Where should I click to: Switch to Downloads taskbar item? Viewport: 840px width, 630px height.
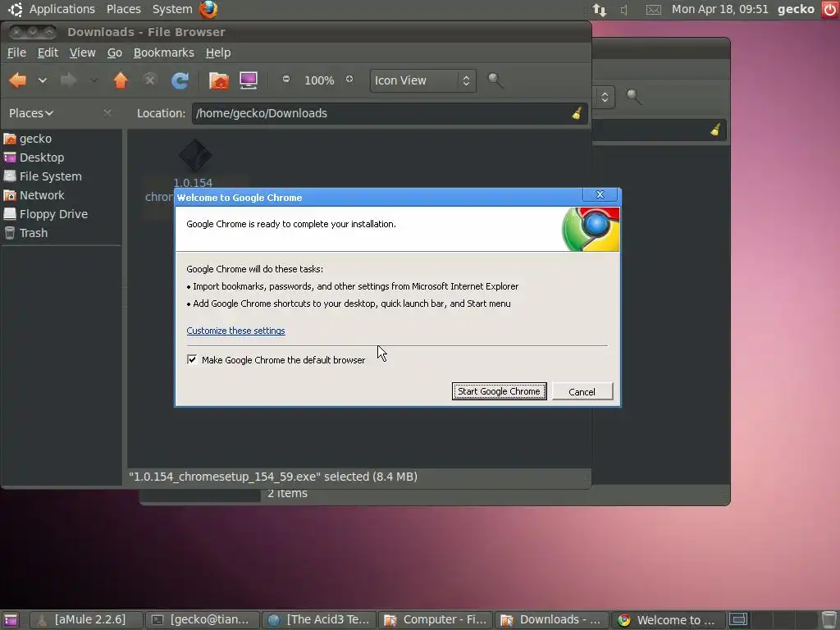coord(552,620)
